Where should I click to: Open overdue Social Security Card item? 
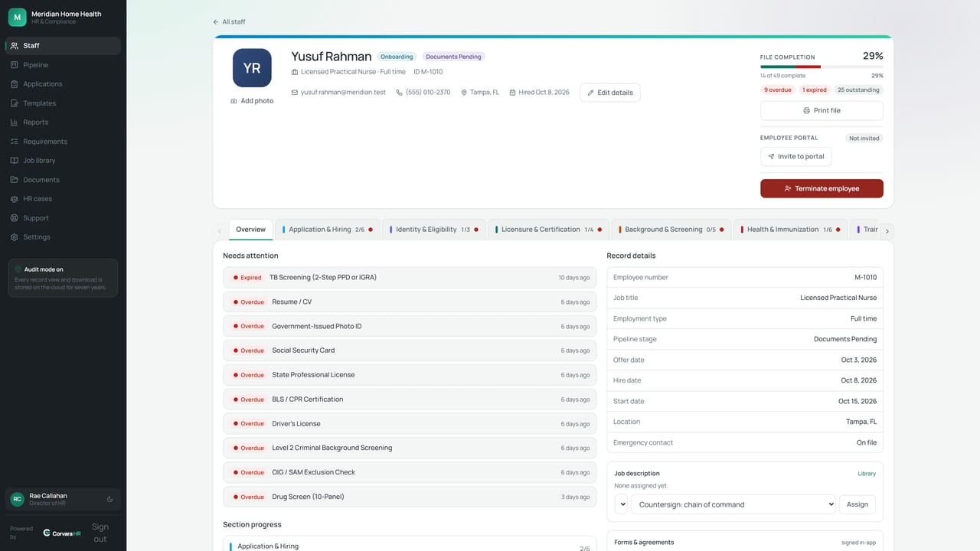click(410, 350)
